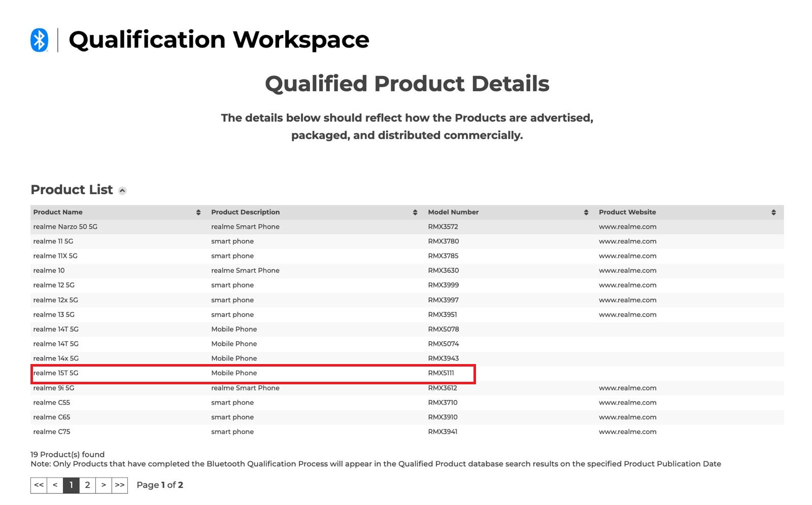812x505 pixels.
Task: Open page 2 of product list
Action: [x=87, y=485]
